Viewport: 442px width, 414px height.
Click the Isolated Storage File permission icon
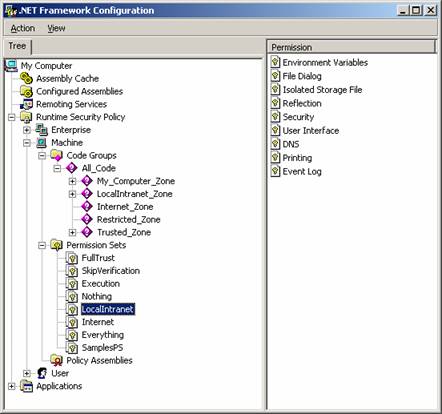click(275, 90)
